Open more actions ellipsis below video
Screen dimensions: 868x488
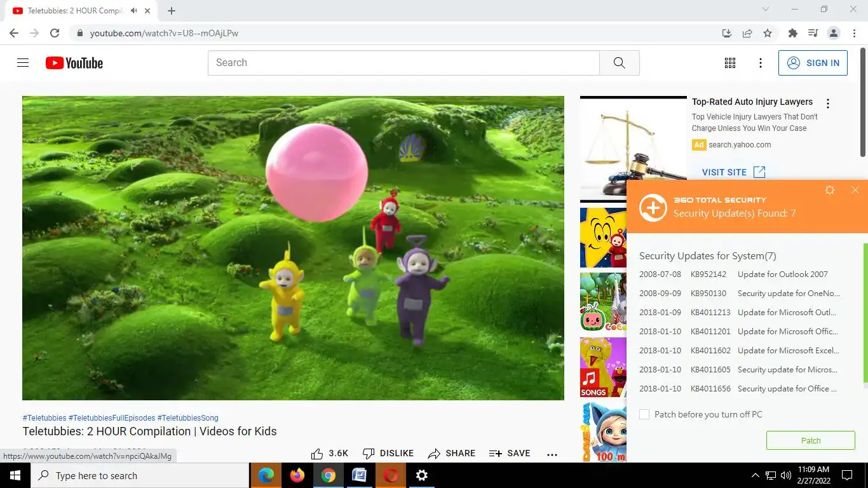point(552,454)
